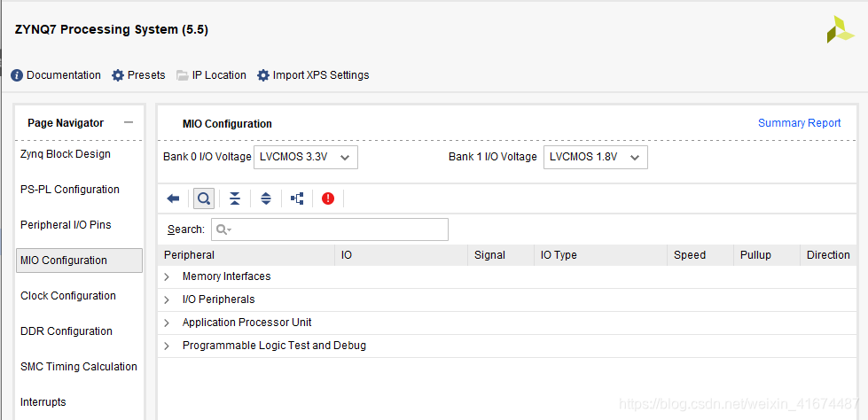Open the SMC Timing Calculation page
This screenshot has width=868, height=420.
pyautogui.click(x=79, y=366)
